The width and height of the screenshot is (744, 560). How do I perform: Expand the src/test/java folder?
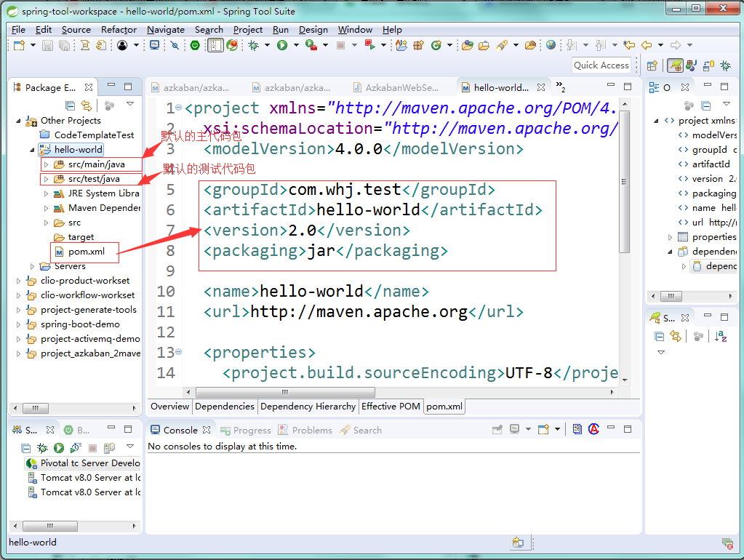[x=46, y=180]
